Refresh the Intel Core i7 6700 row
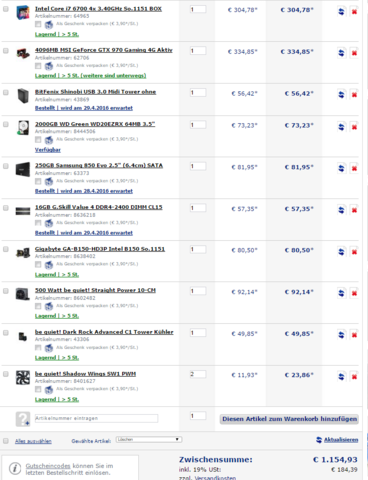 (341, 12)
